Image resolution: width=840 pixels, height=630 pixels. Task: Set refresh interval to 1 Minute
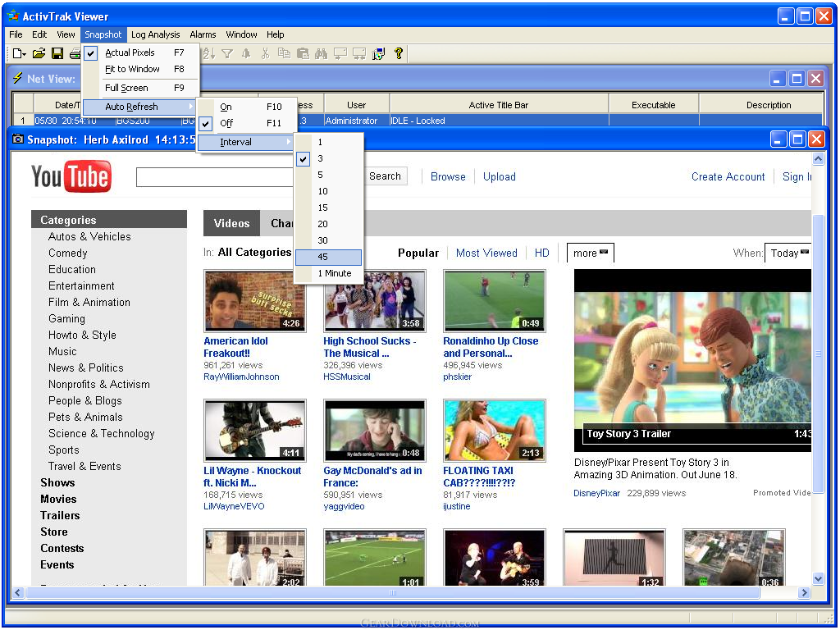[x=329, y=273]
